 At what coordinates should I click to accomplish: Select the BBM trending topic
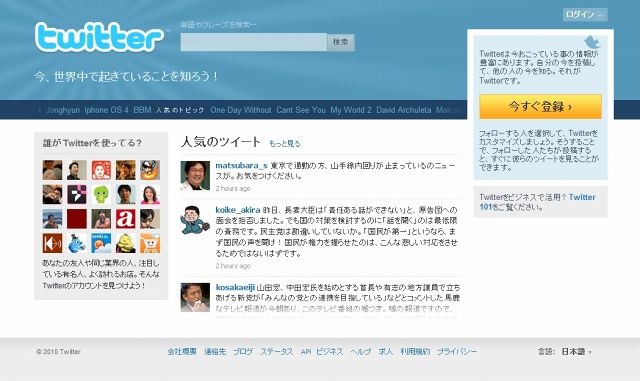[142, 110]
